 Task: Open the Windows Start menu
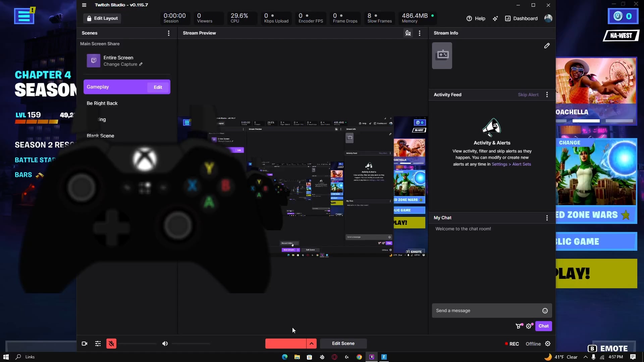click(6, 357)
